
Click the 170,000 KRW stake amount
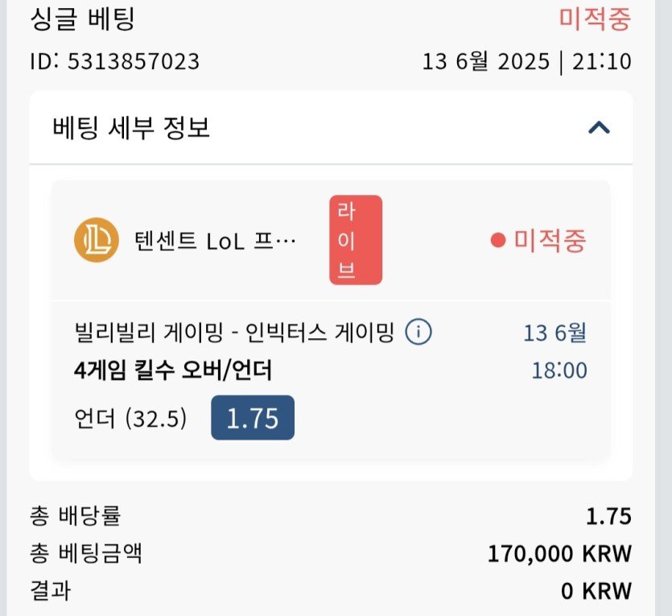click(559, 554)
